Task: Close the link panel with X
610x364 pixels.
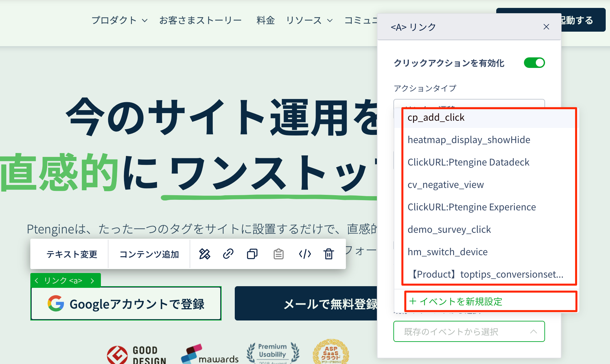Action: tap(546, 27)
